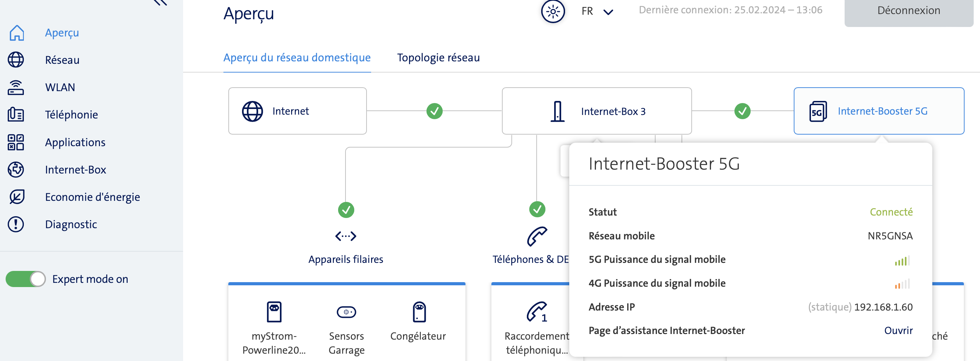The height and width of the screenshot is (361, 980).
Task: Click the Internet-Box 3 node
Action: (597, 111)
